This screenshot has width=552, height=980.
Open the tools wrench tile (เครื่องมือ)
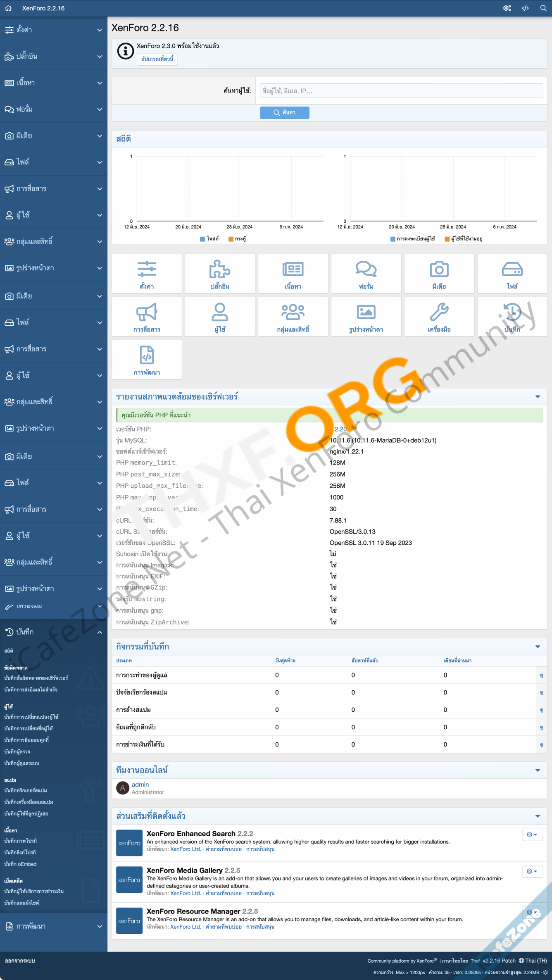pos(439,317)
